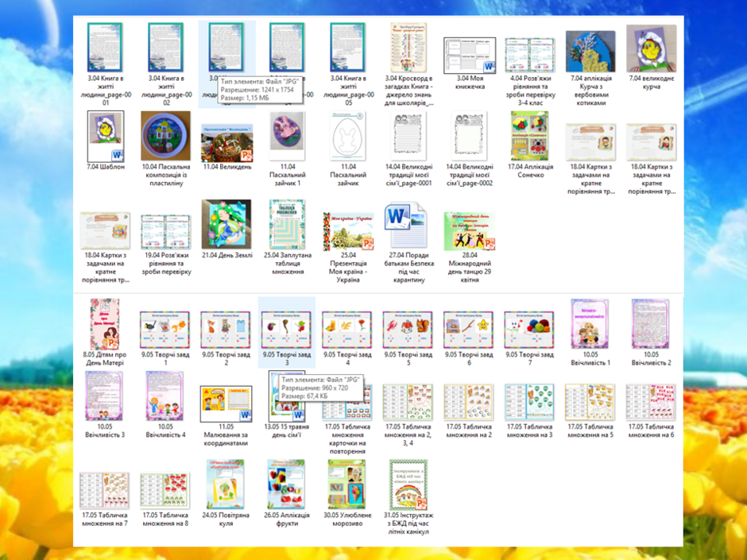747x560 pixels.
Task: Select 10.04 Пасхальна композиція із пластиліну image
Action: [166, 136]
